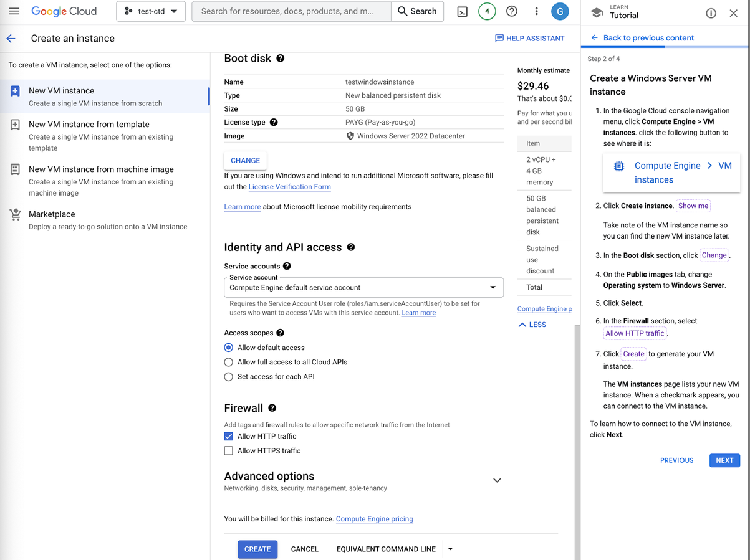Open the top bar help icon
Screen dimensions: 750x560
coord(512,11)
